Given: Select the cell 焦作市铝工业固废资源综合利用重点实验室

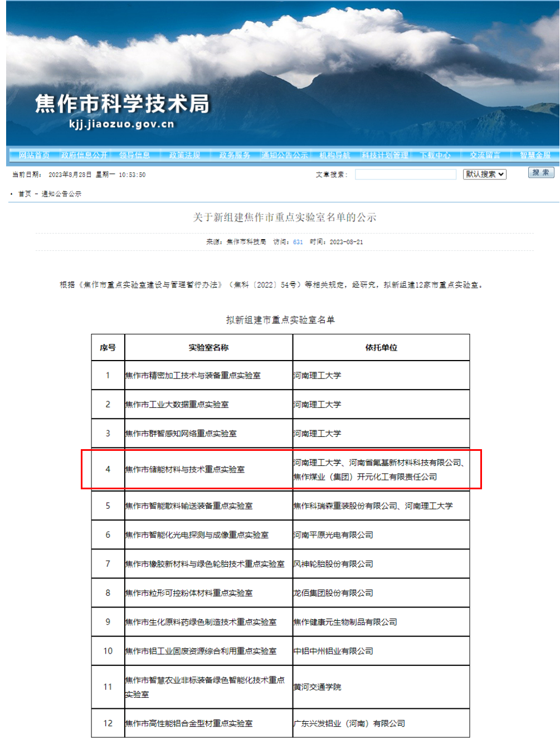Looking at the screenshot, I should [208, 651].
